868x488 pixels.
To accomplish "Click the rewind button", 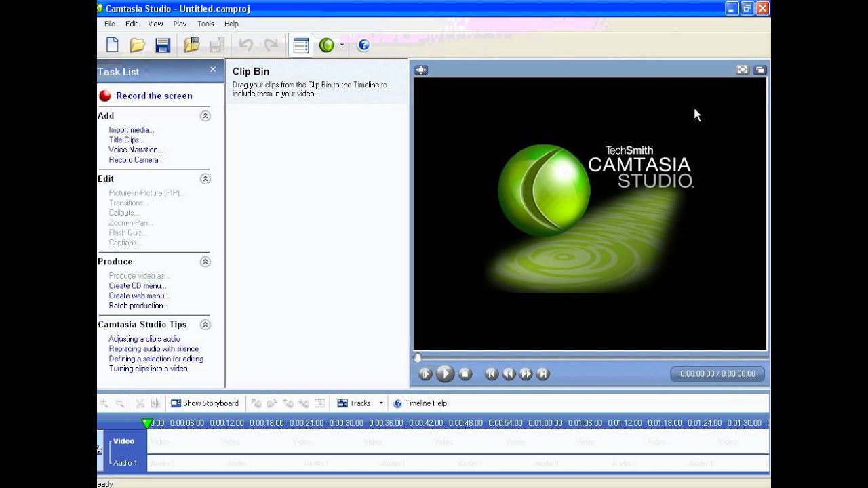I will tap(509, 373).
